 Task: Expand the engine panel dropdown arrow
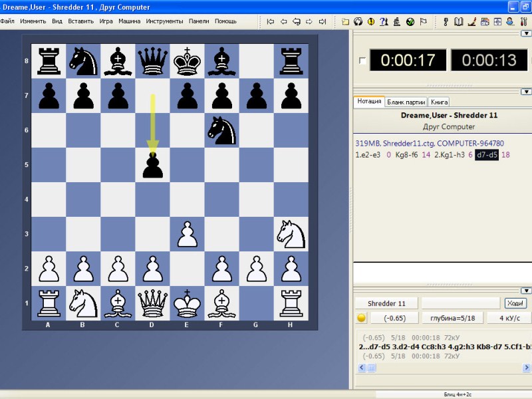(x=527, y=291)
